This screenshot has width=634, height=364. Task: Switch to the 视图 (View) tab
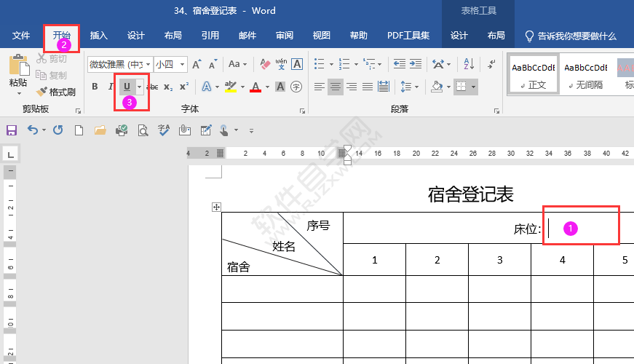point(322,36)
